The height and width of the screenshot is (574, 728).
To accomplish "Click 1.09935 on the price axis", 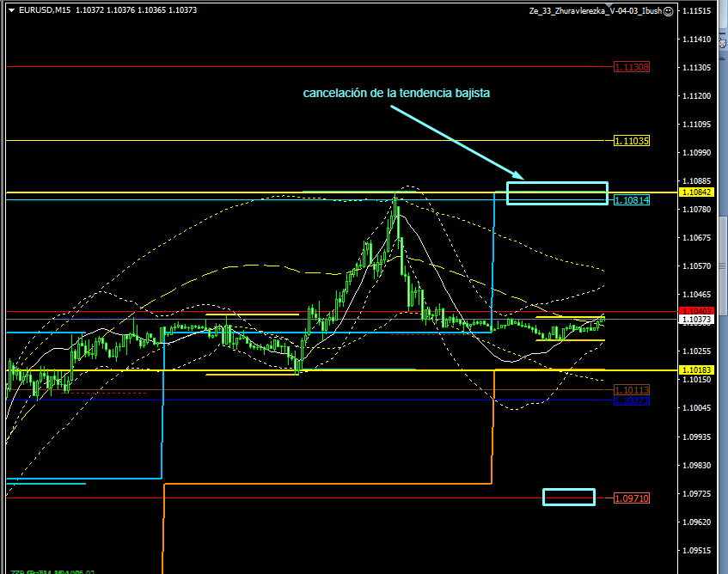I will point(696,437).
